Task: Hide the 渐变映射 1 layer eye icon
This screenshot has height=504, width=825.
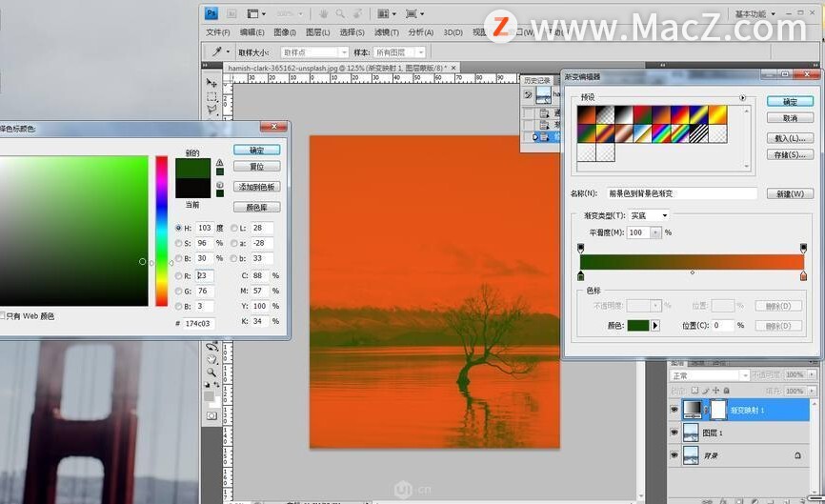Action: pyautogui.click(x=674, y=410)
